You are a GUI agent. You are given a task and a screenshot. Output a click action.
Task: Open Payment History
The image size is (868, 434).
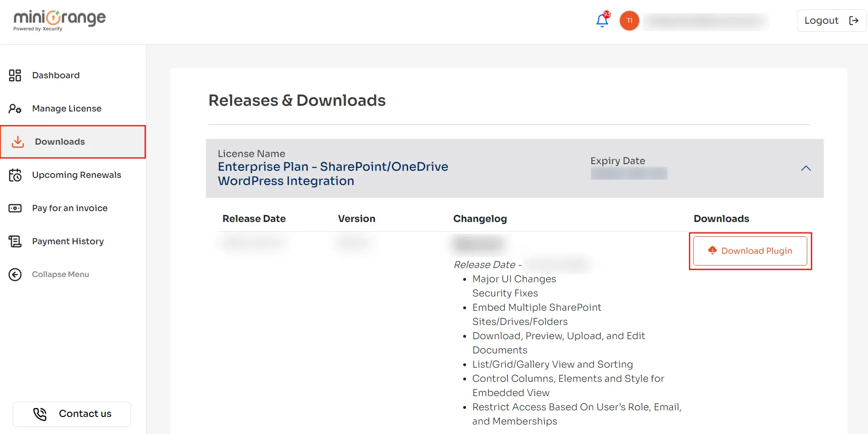68,241
